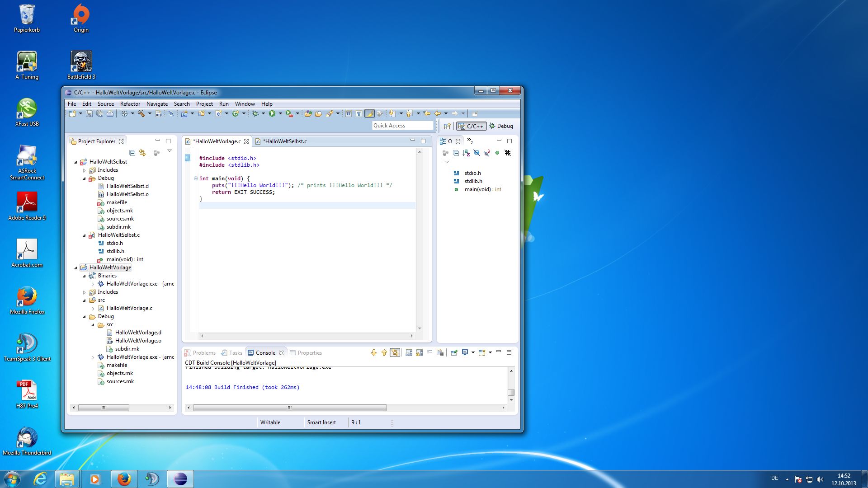The width and height of the screenshot is (868, 488).
Task: Collapse the HalloWeltVorlage project node
Action: pos(75,268)
